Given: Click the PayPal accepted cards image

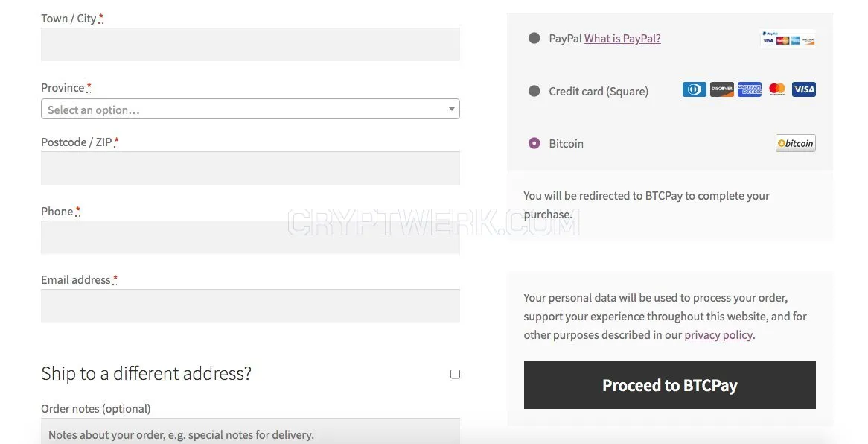Looking at the screenshot, I should pyautogui.click(x=788, y=38).
